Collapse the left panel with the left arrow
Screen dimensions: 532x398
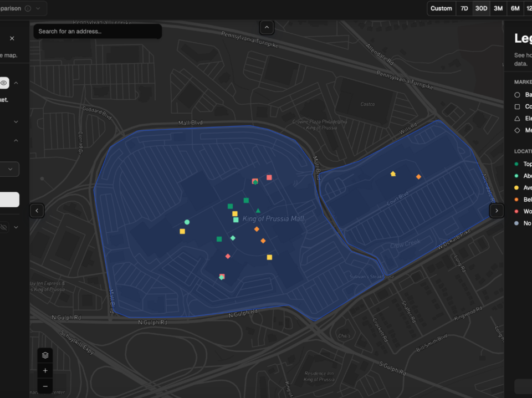coord(37,211)
